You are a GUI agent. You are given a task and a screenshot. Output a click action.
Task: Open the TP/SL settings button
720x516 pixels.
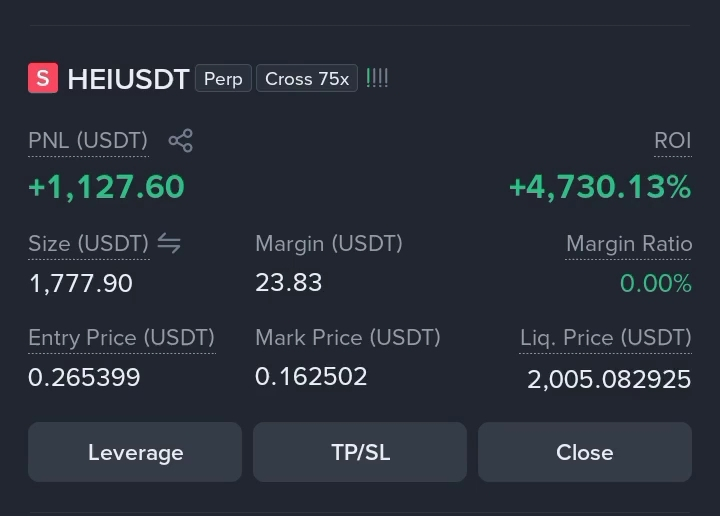coord(360,452)
